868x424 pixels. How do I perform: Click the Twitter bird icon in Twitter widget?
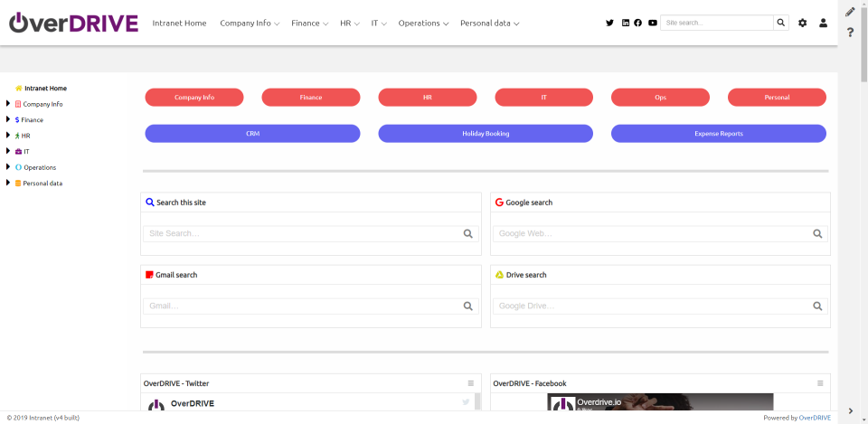coord(466,402)
